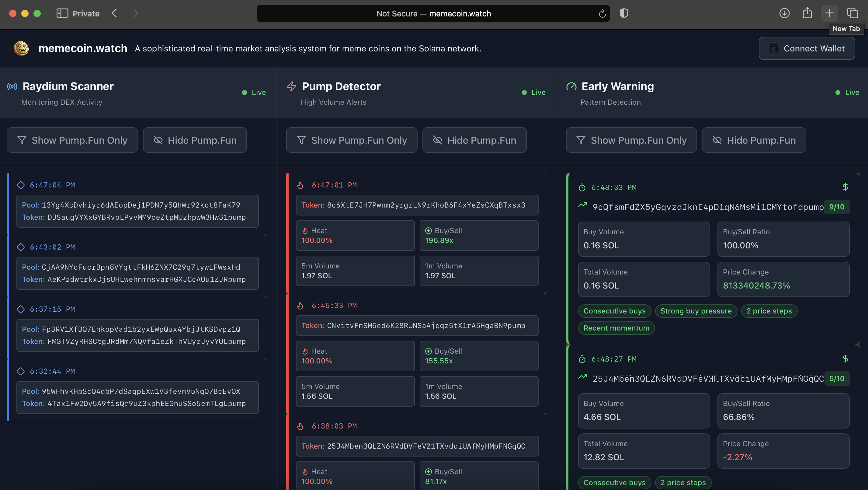Click the Raydium Scanner broadcast icon
868x490 pixels.
point(12,86)
